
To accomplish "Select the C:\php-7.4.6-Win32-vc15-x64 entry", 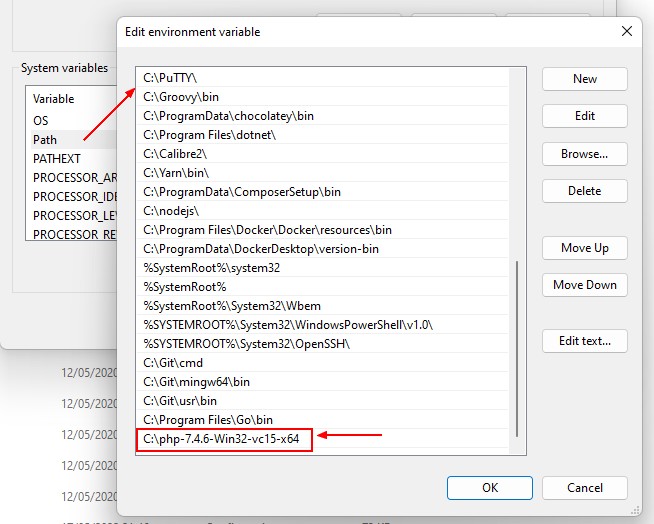I will point(224,438).
